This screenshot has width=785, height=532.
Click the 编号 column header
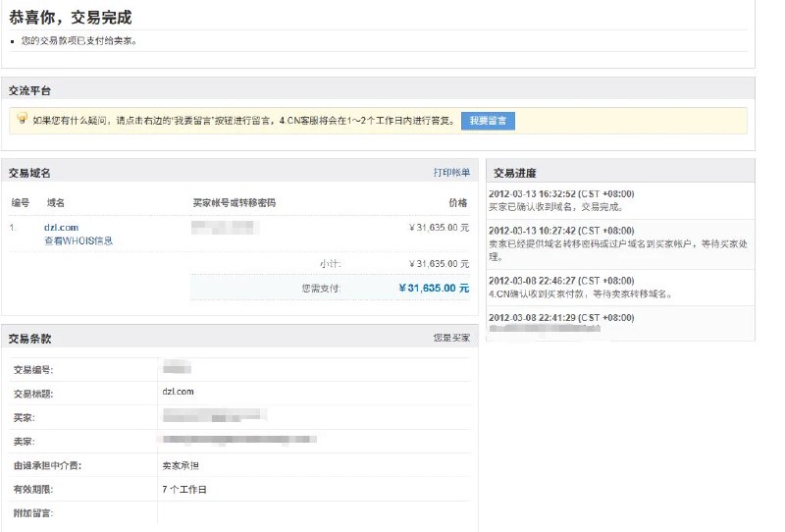21,203
